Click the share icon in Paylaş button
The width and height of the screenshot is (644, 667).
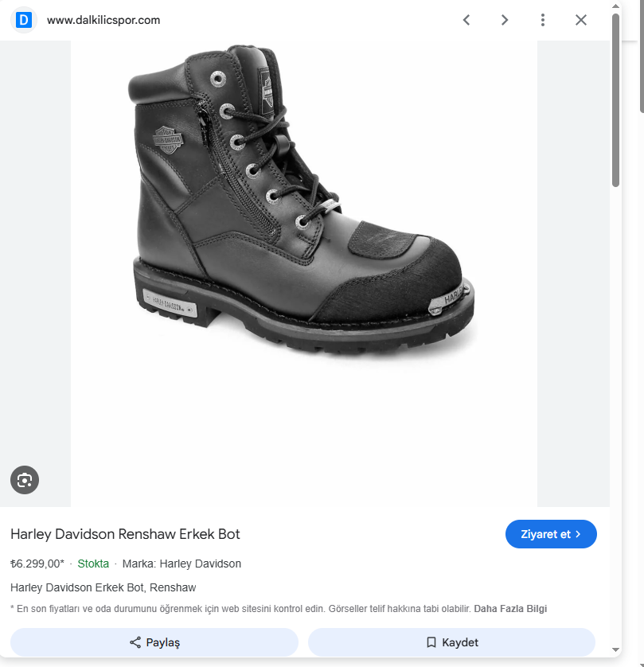pyautogui.click(x=135, y=642)
